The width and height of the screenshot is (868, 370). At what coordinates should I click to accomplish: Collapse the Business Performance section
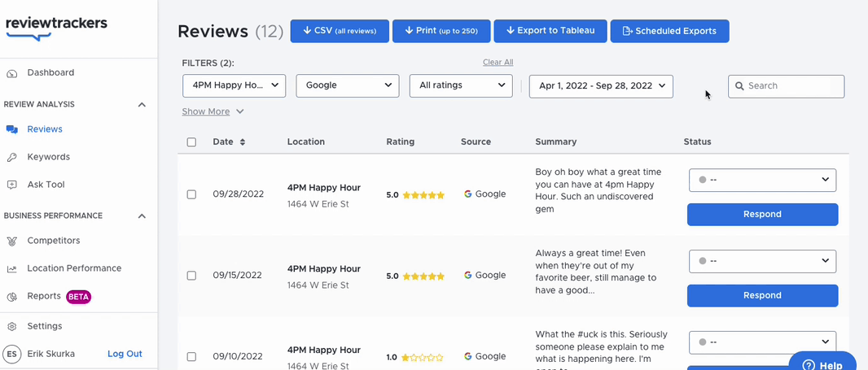tap(142, 215)
